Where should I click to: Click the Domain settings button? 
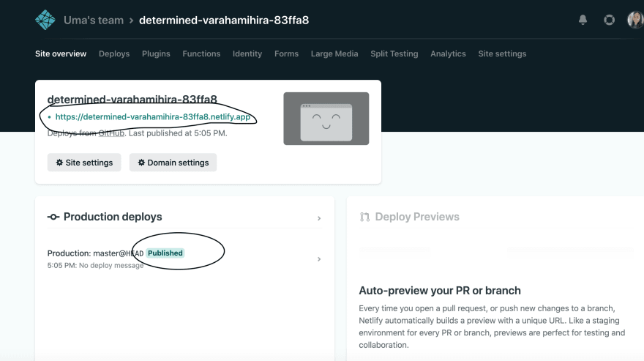pos(173,163)
